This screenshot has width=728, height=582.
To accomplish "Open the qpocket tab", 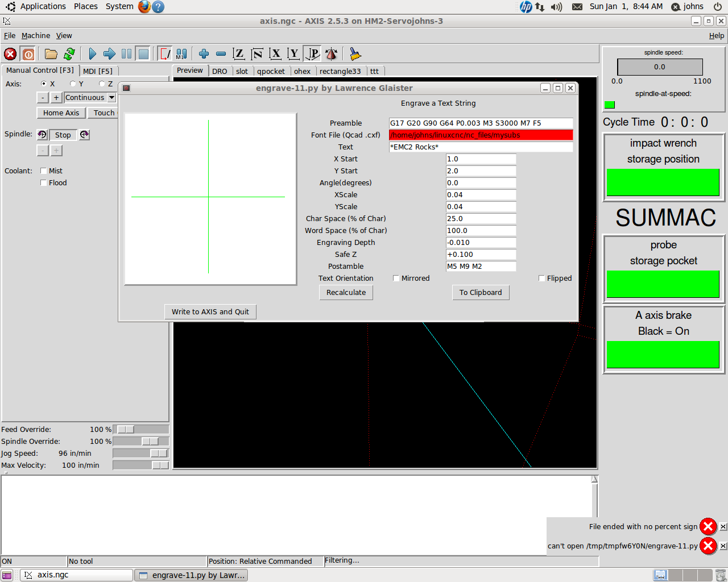I will point(271,71).
